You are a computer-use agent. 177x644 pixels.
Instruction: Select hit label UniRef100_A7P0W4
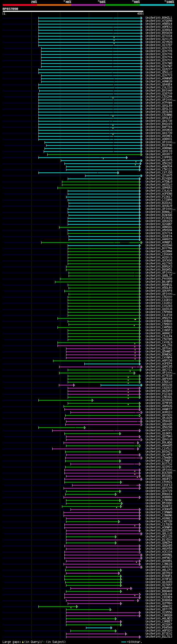(159, 103)
